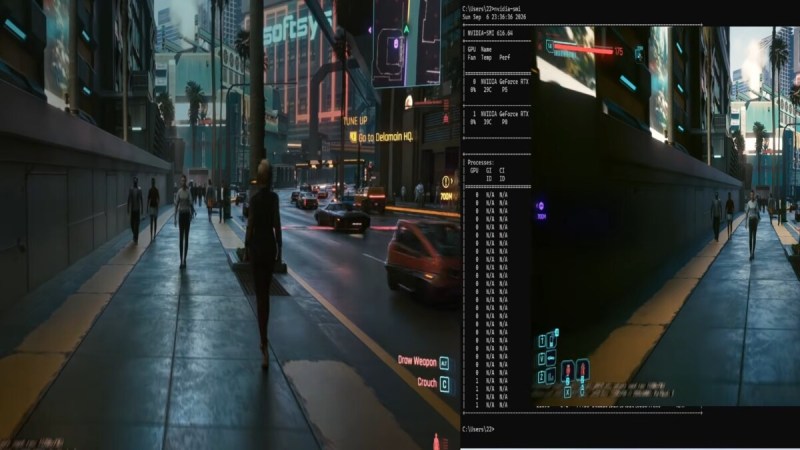Click the minimap in the left game view
This screenshot has height=450, width=800.
pos(406,43)
